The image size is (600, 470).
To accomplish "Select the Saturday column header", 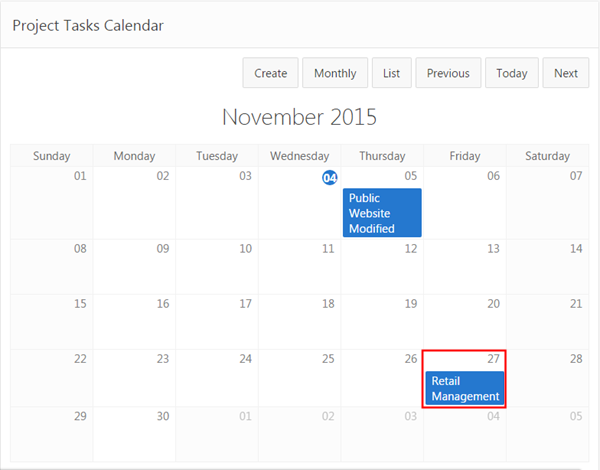I will 547,156.
